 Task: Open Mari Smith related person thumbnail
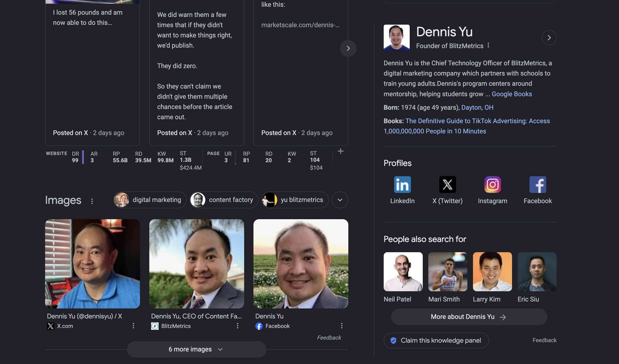pos(448,272)
